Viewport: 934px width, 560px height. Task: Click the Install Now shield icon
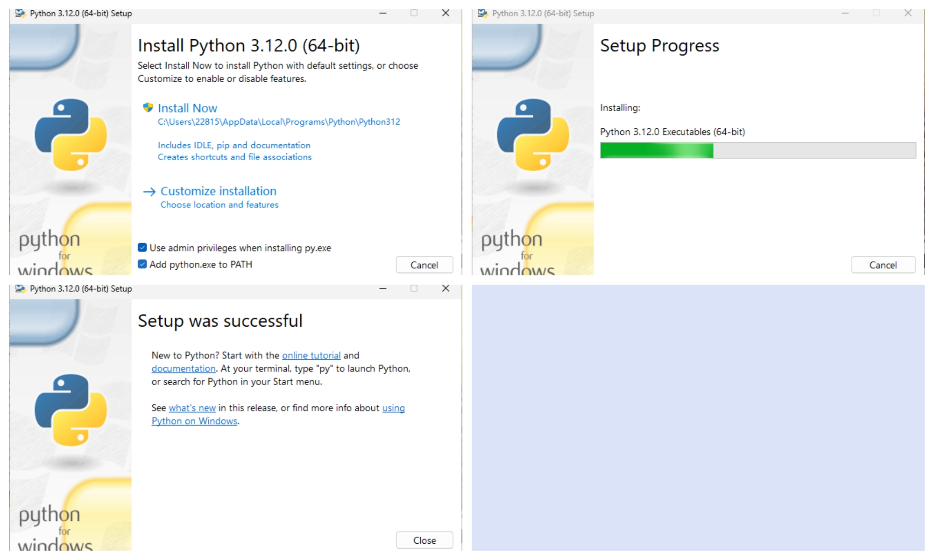click(148, 108)
